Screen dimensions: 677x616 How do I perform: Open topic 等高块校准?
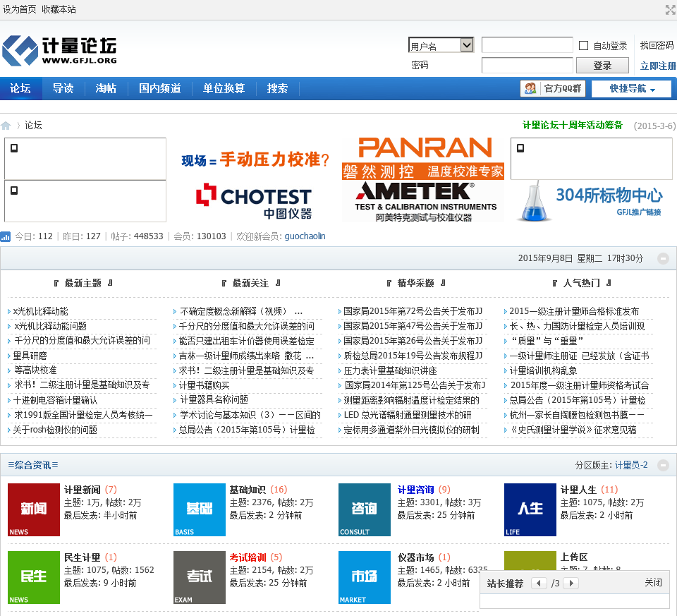pos(35,370)
